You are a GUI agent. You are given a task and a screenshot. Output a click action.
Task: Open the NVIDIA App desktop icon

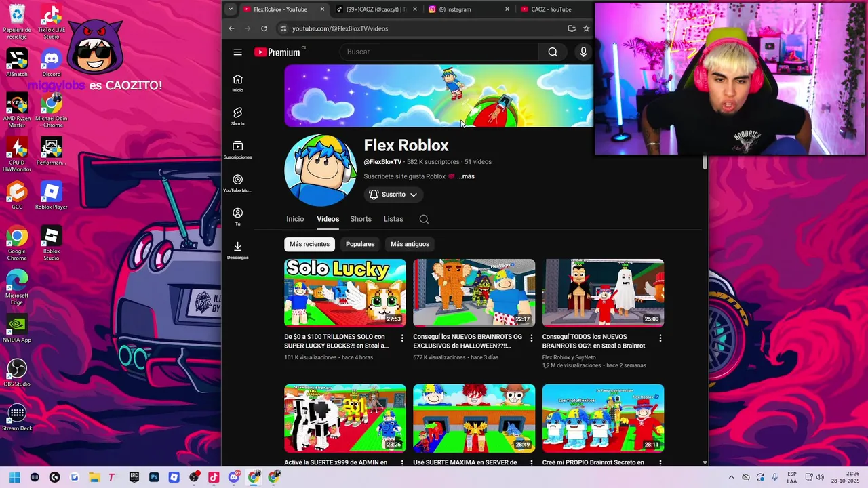[x=17, y=329]
